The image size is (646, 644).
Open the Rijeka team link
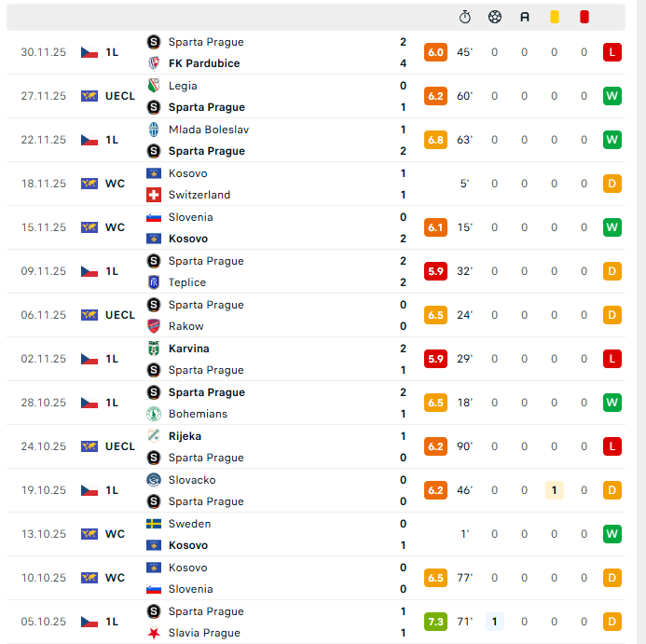[185, 436]
